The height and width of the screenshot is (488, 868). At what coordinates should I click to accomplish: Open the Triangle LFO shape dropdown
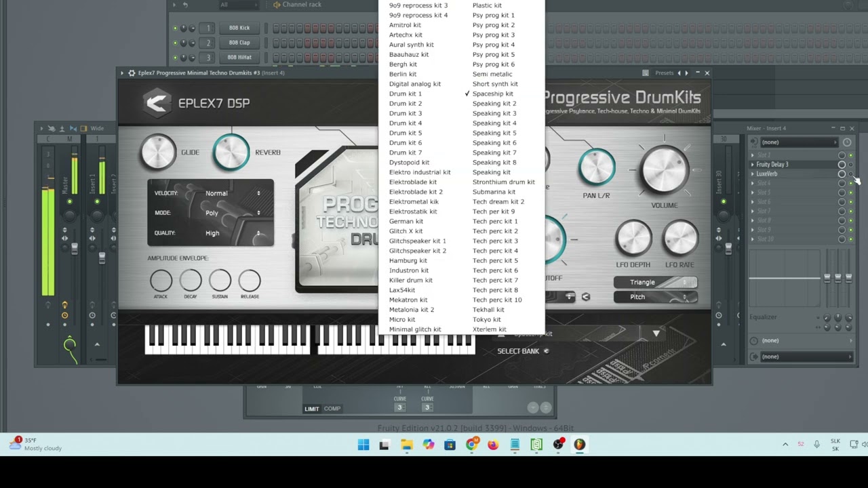point(655,282)
